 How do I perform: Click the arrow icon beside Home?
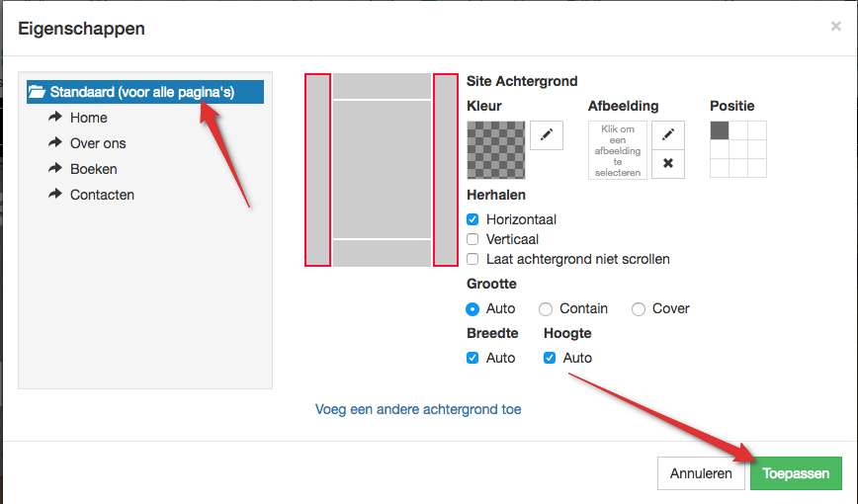point(54,118)
